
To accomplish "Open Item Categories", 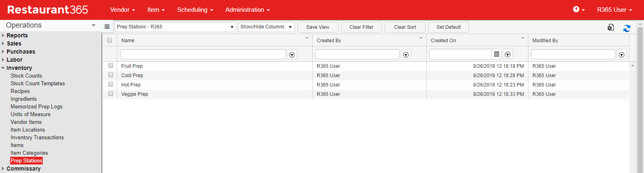I will click(x=29, y=153).
